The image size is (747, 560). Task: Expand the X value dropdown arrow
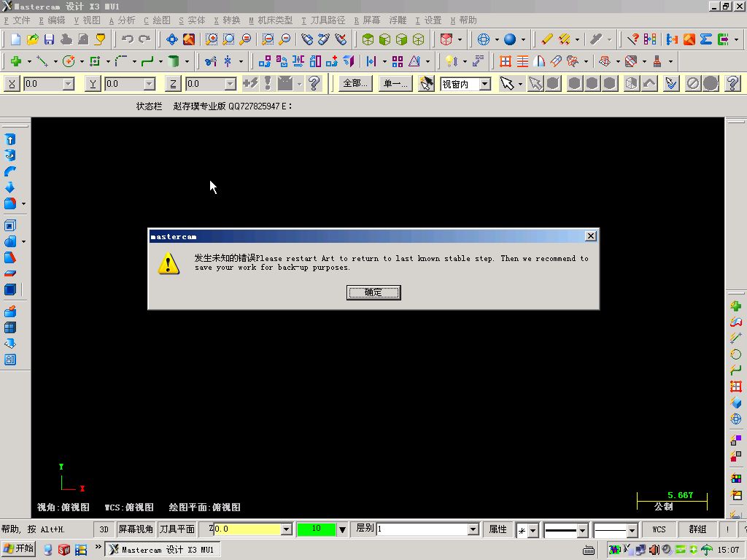coord(69,85)
